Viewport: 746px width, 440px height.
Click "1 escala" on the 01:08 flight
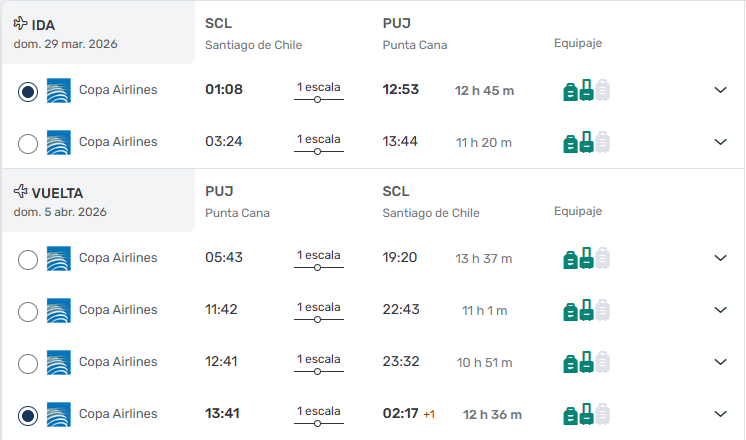[x=318, y=88]
